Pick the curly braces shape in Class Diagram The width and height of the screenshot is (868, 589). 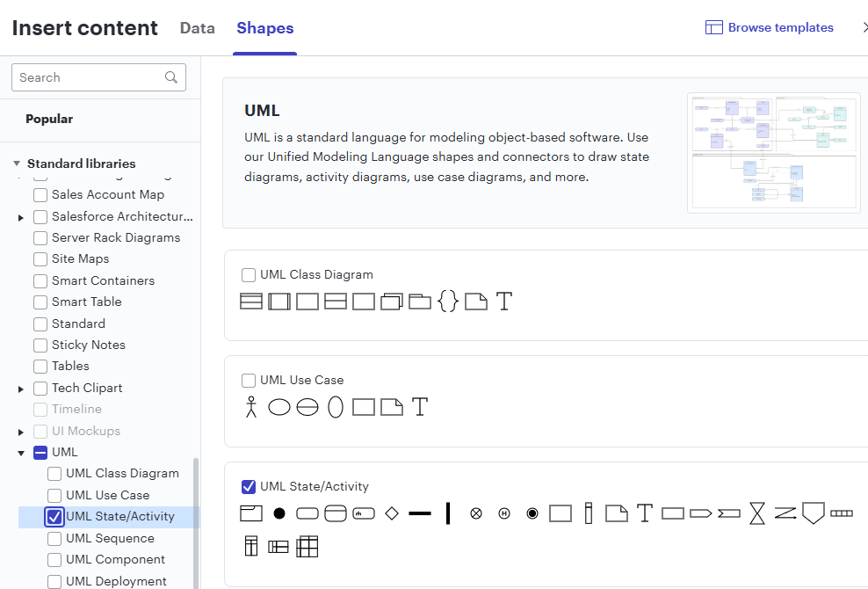(448, 302)
